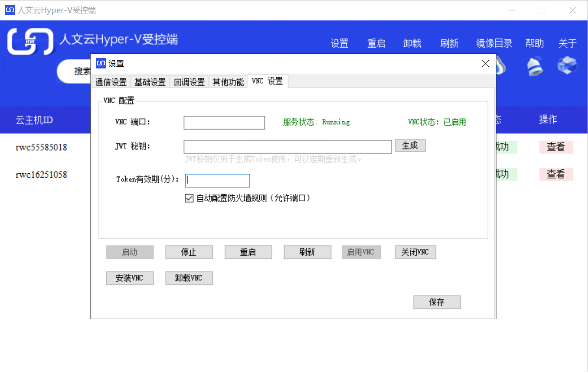Stop the service with 停止 button
The width and height of the screenshot is (588, 373).
click(189, 252)
